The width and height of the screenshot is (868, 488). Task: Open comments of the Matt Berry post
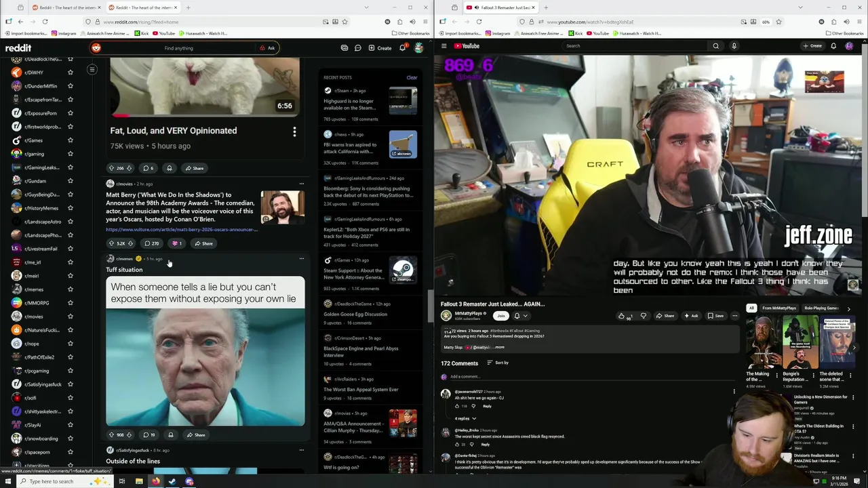click(x=151, y=243)
